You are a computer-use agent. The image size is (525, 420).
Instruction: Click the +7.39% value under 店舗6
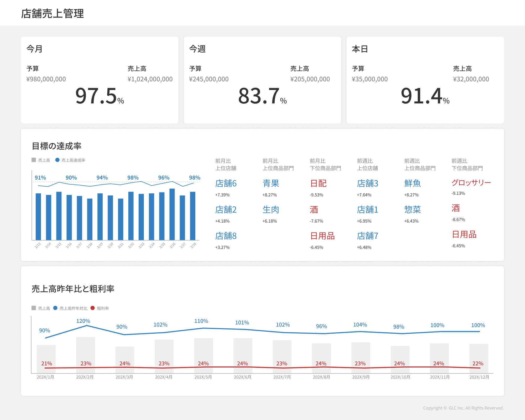point(222,195)
